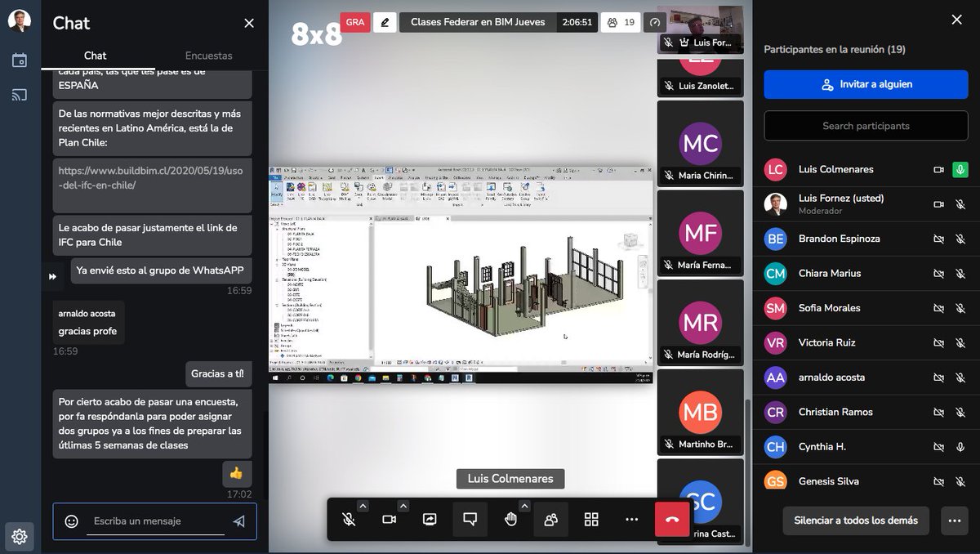
Task: Open participants panel more options ellipsis
Action: (954, 520)
